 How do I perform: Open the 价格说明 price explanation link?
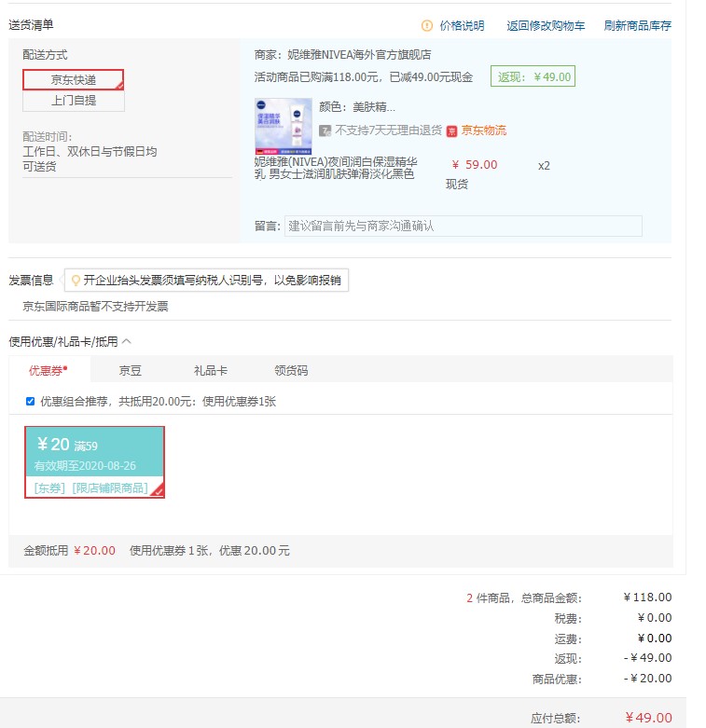(463, 25)
